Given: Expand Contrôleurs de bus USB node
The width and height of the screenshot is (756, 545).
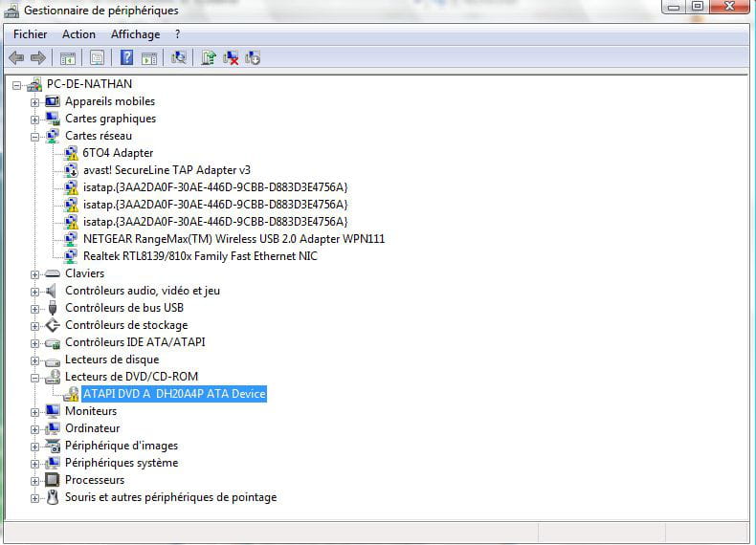Looking at the screenshot, I should pos(34,310).
